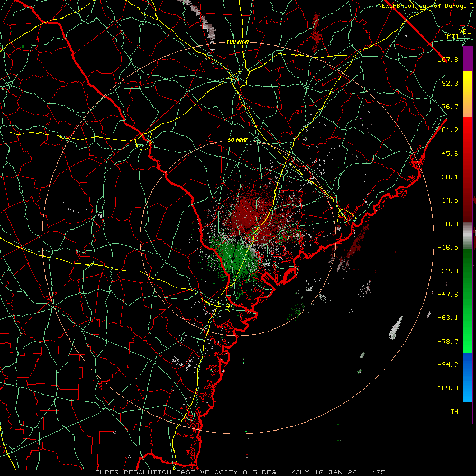
Task: Click the 45.6 legend value
Action: (450, 153)
